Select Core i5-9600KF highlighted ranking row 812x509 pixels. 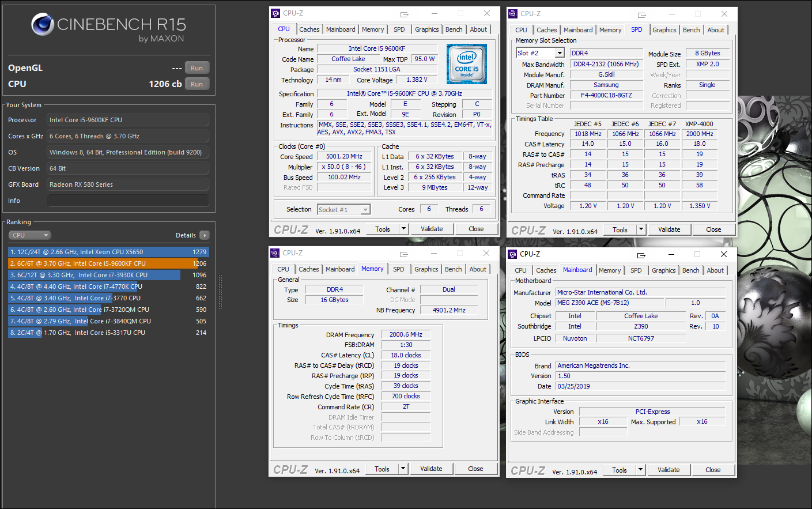tap(108, 263)
